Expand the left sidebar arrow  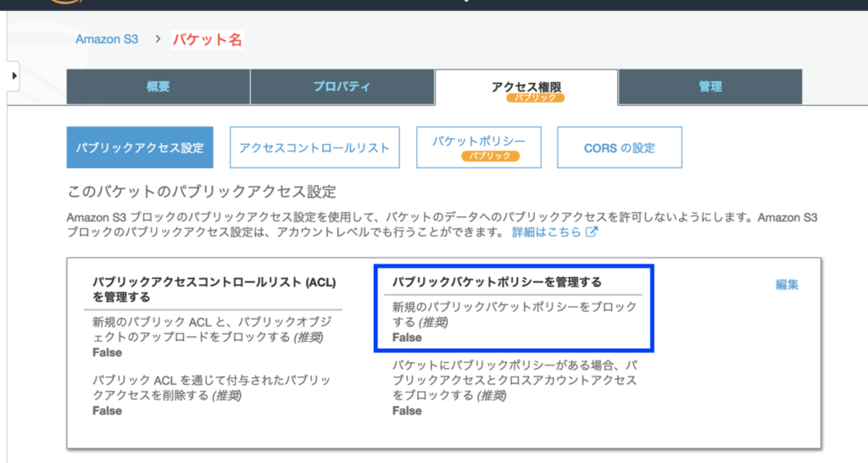[x=14, y=75]
